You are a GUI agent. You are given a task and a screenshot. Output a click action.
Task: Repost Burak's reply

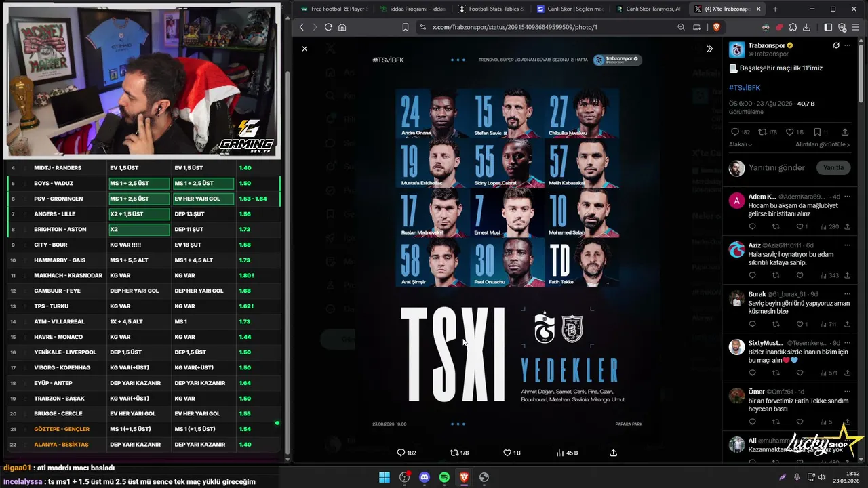point(776,324)
